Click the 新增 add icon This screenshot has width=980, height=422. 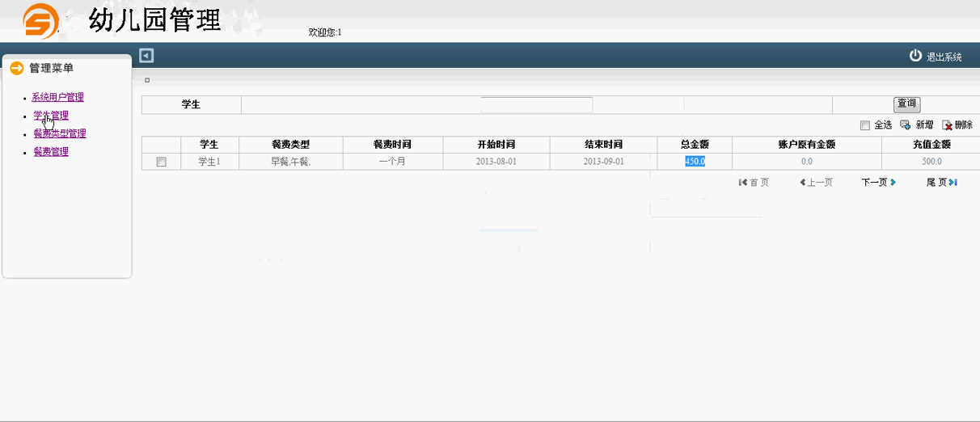pyautogui.click(x=906, y=125)
